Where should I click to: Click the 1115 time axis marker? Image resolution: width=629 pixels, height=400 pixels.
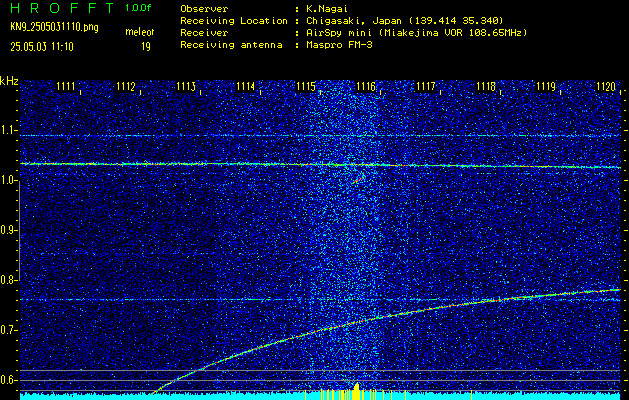point(306,86)
